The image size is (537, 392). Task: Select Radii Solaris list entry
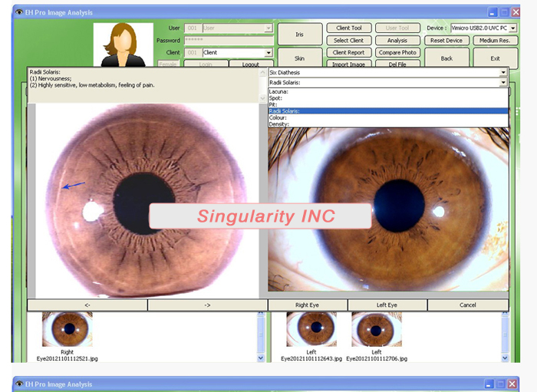pos(388,111)
